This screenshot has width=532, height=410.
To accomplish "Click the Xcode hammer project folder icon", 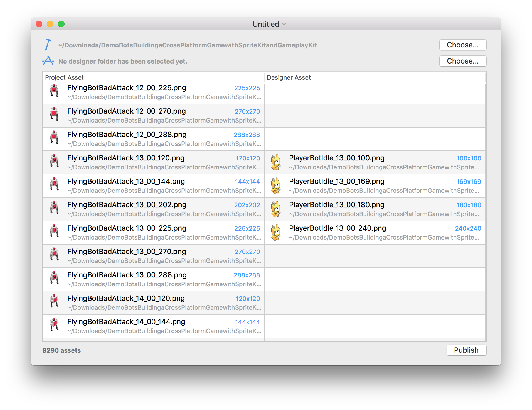I will tap(48, 45).
